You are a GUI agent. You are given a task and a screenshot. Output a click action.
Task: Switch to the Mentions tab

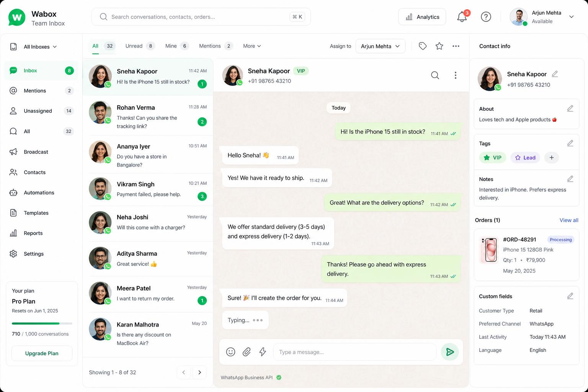coord(216,46)
